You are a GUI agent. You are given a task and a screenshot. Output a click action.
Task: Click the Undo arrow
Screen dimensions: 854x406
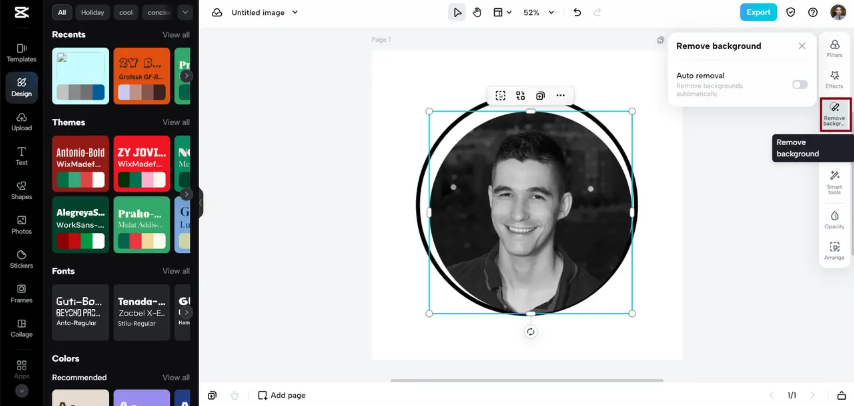pos(577,12)
